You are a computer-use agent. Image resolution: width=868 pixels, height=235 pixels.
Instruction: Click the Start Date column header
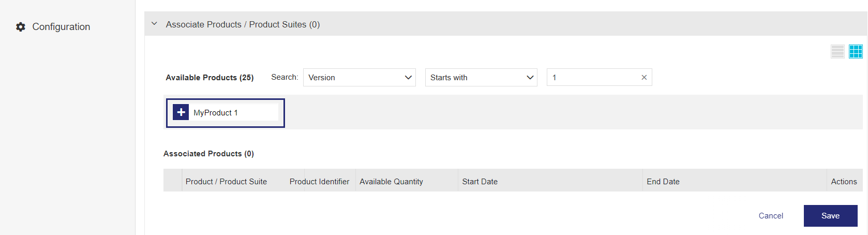(480, 182)
